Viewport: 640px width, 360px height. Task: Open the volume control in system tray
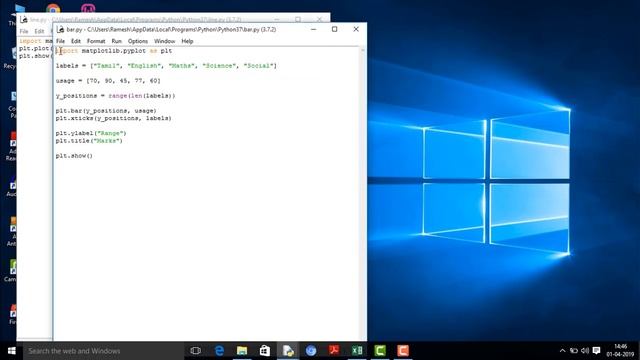coord(585,351)
